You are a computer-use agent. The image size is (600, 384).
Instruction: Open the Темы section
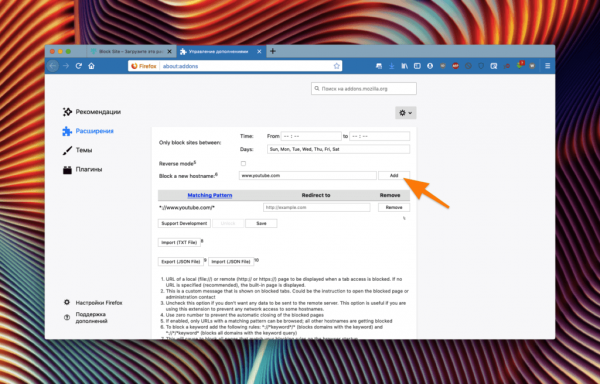coord(77,150)
